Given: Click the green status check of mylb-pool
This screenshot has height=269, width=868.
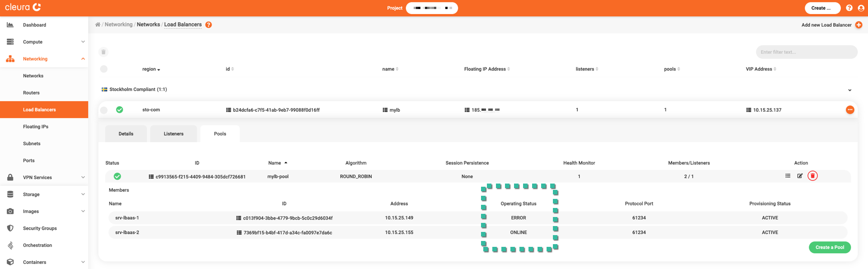Looking at the screenshot, I should pos(117,176).
